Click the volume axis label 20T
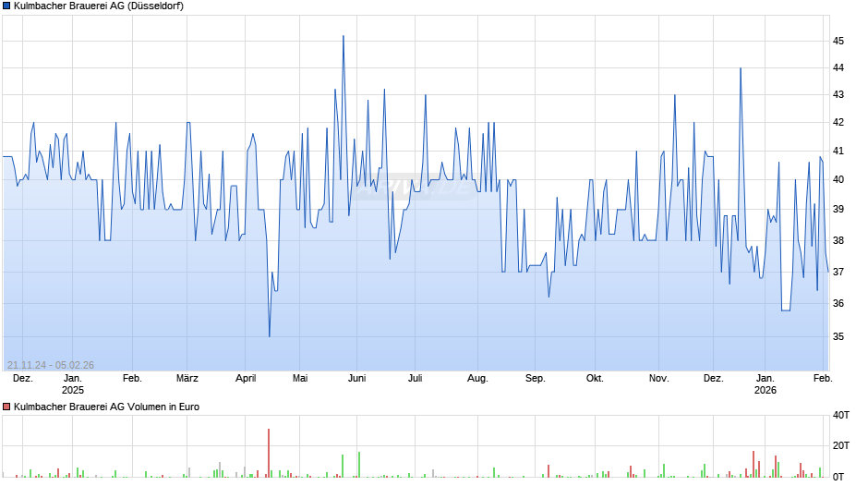This screenshot has height=486, width=868. (841, 445)
